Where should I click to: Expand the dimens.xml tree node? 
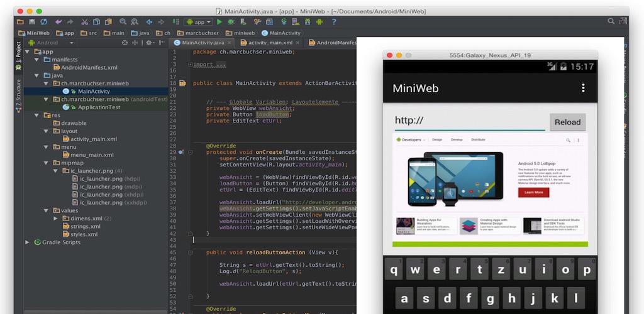(x=55, y=219)
